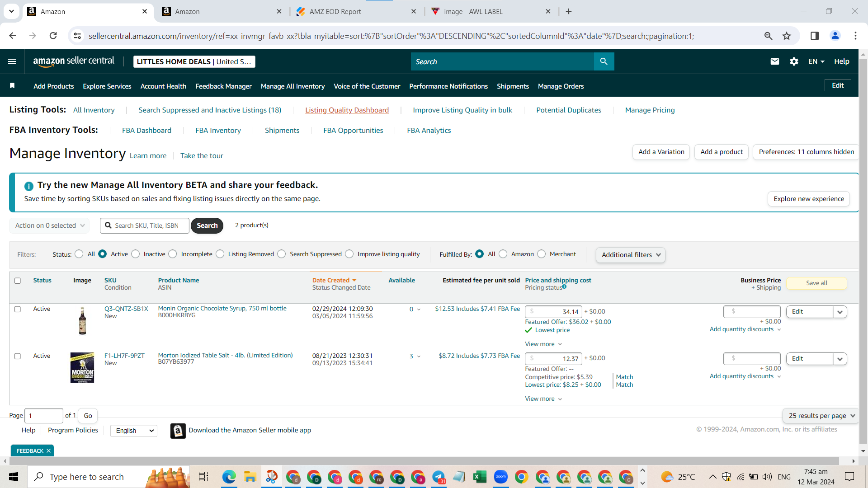Click the Amazon Seller Central logo
This screenshot has height=488, width=868.
(74, 61)
